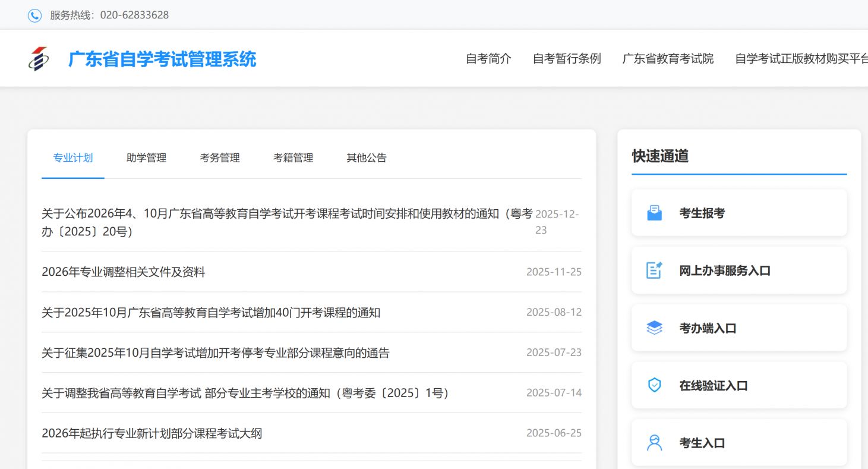Open 2026年起执行专业新计划部分课程考试大纲
This screenshot has height=469, width=868.
tap(151, 433)
